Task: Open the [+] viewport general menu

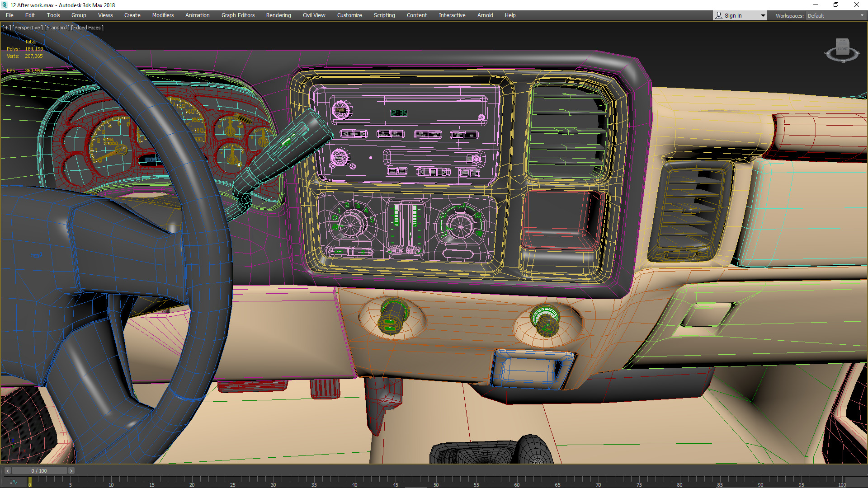Action: (x=6, y=28)
